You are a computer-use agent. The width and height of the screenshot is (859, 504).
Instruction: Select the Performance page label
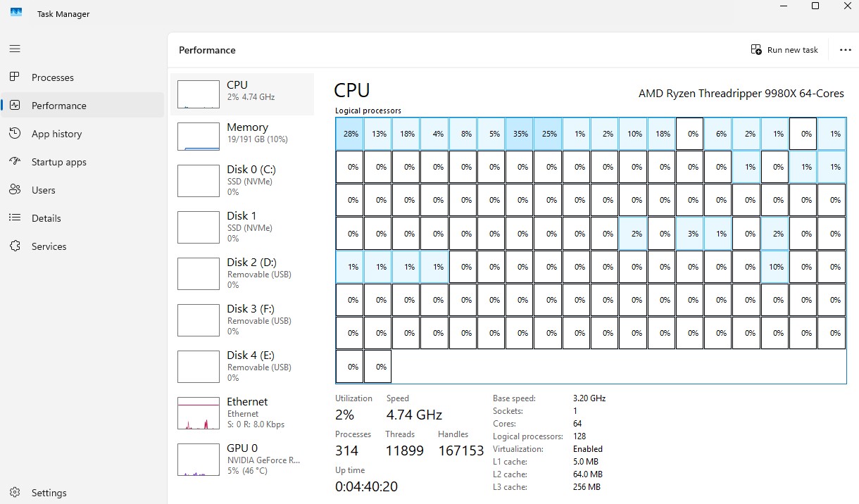59,106
